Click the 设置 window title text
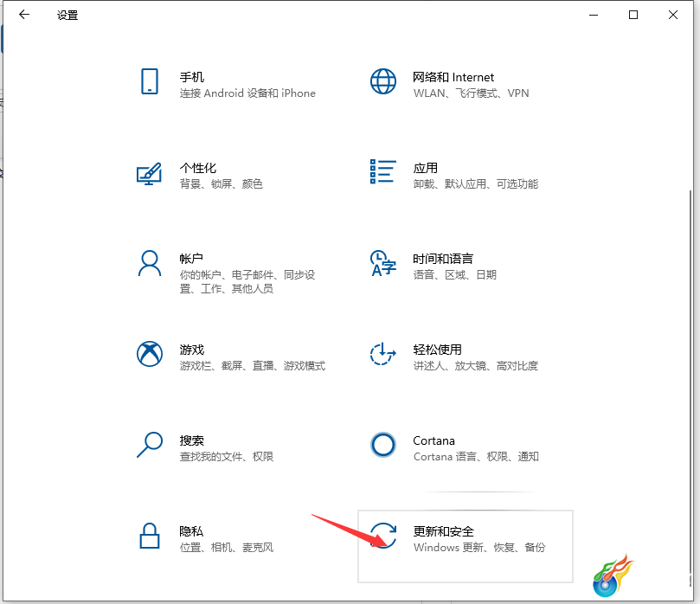Image resolution: width=700 pixels, height=604 pixels. pyautogui.click(x=67, y=16)
